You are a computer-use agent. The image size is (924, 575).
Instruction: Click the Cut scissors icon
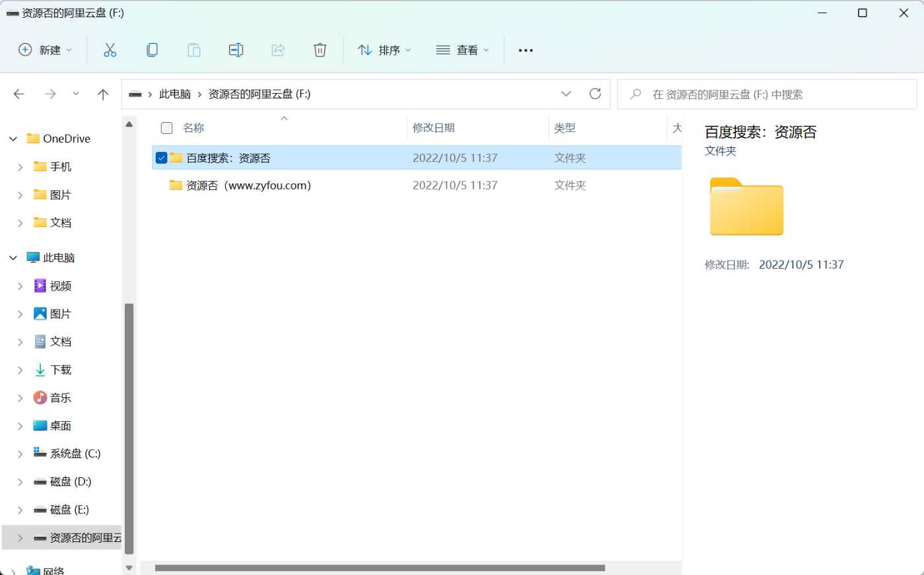pos(110,50)
